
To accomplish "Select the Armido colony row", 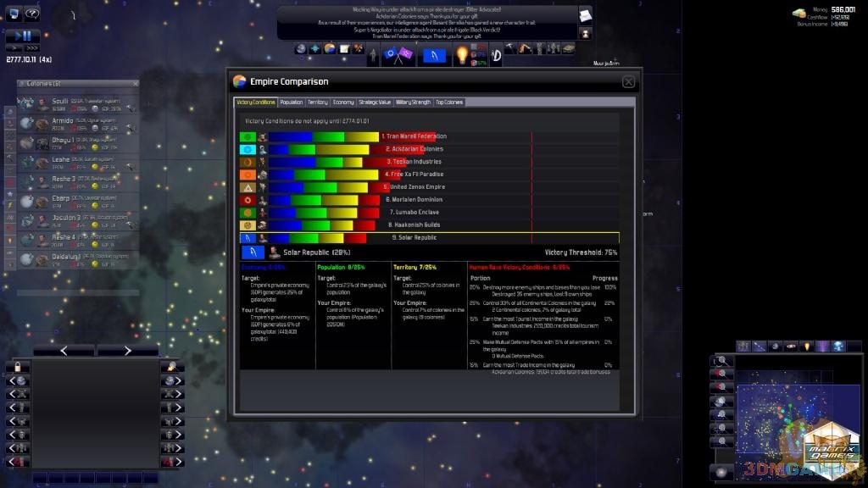I will point(77,124).
